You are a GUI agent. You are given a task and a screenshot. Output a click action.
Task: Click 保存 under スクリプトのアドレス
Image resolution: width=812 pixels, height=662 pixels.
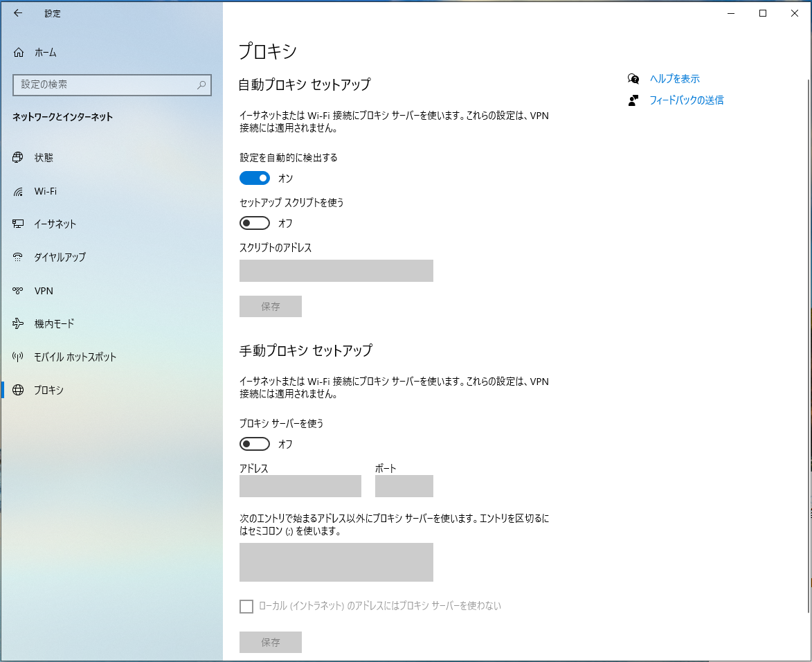(271, 307)
